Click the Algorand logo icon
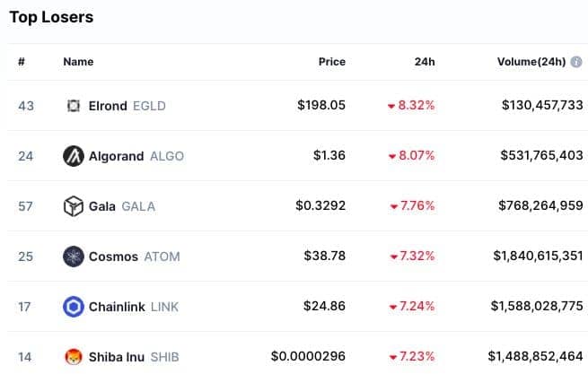 click(73, 156)
